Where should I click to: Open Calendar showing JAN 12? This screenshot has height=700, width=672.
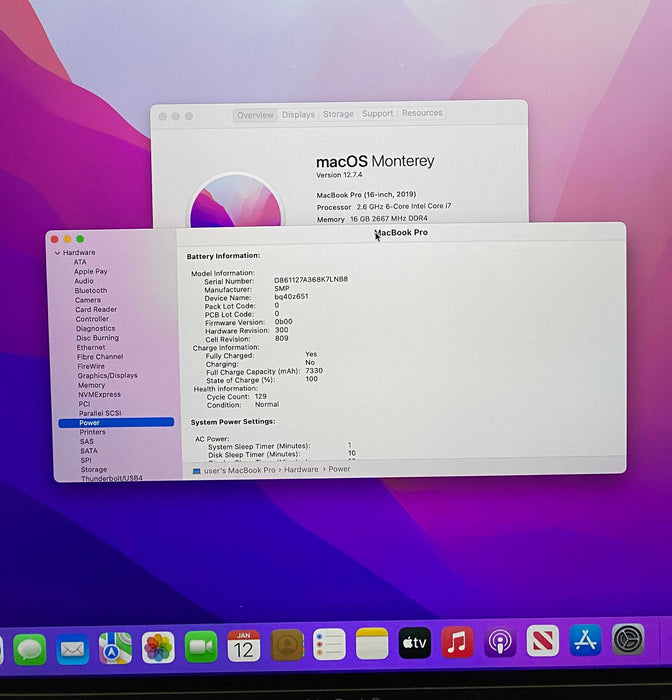244,646
